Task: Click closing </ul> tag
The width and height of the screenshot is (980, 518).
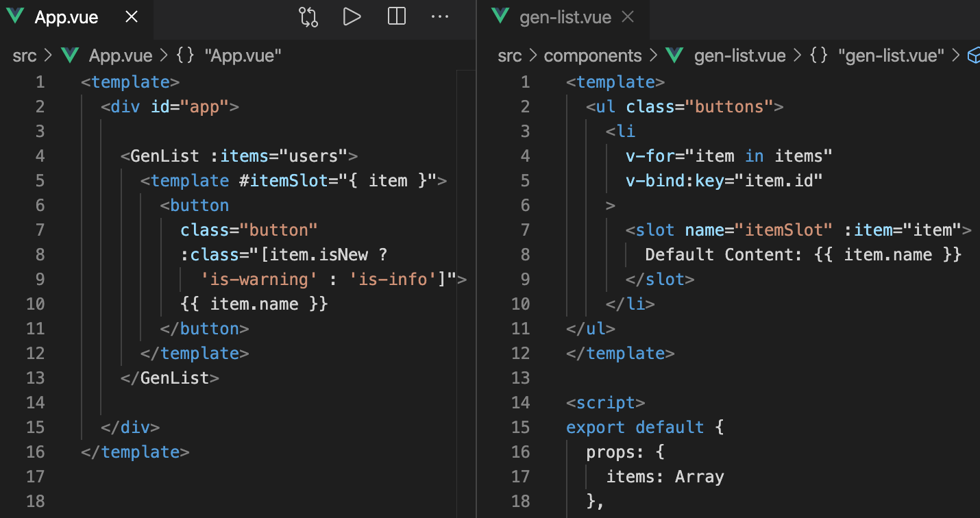Action: tap(591, 328)
